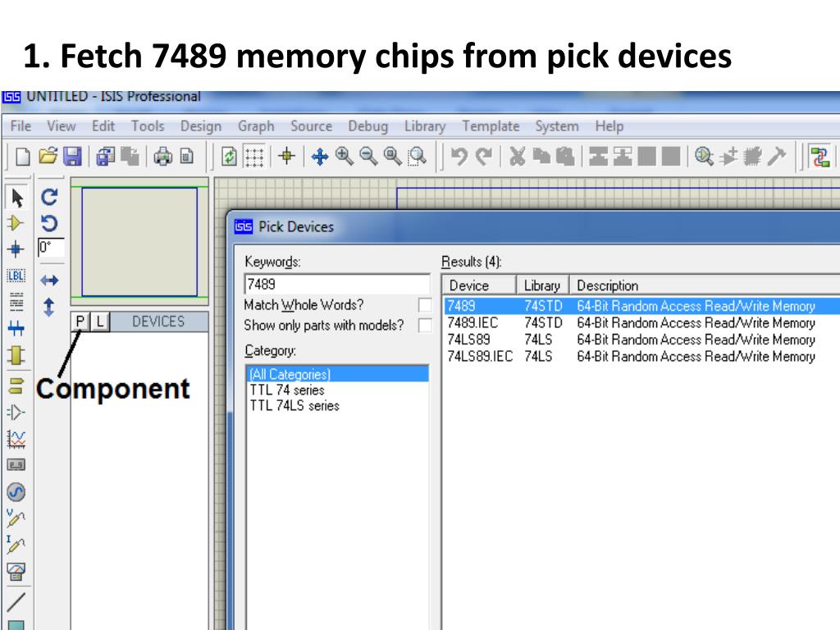
Task: Select the 7489.IEC device row
Action: (x=641, y=323)
